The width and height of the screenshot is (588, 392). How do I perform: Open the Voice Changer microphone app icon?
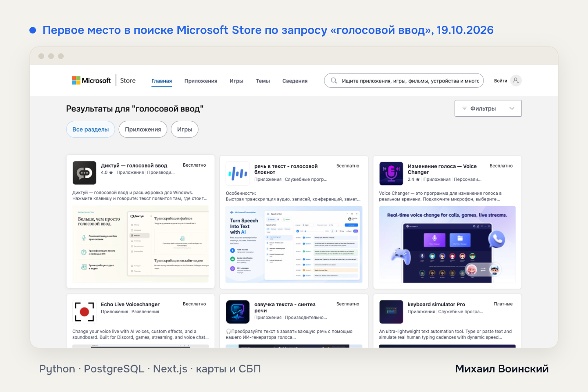(x=391, y=174)
